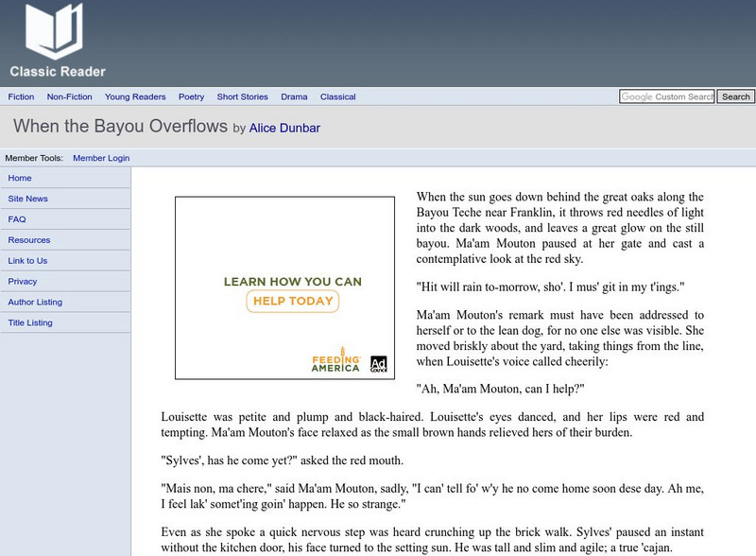The width and height of the screenshot is (756, 556).
Task: Open the Author Listing page
Action: tap(36, 302)
